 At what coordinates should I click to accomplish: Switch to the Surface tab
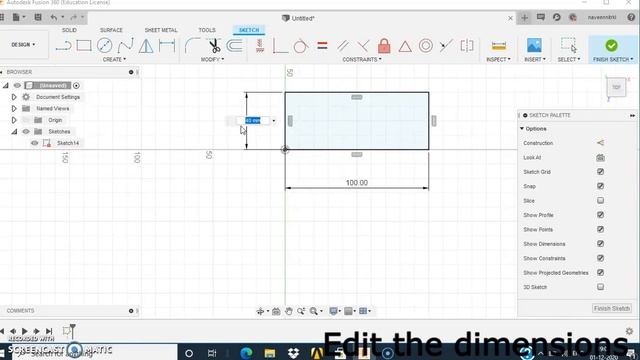pyautogui.click(x=111, y=30)
